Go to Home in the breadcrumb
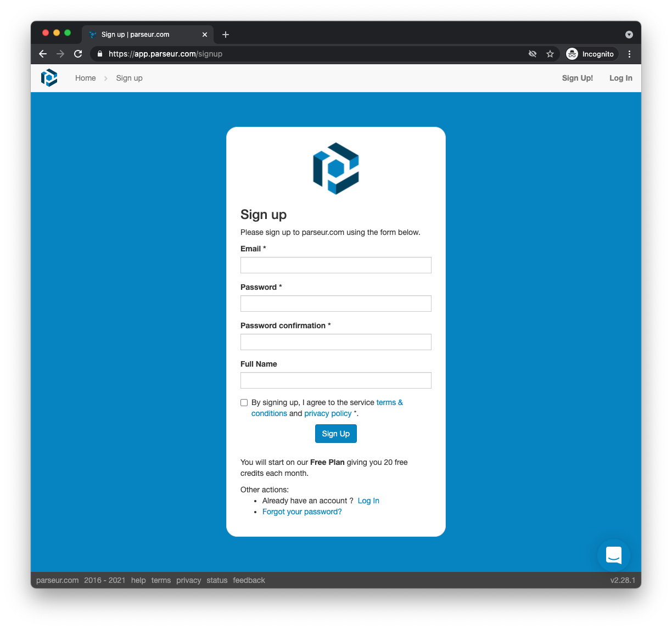The image size is (672, 629). (86, 78)
